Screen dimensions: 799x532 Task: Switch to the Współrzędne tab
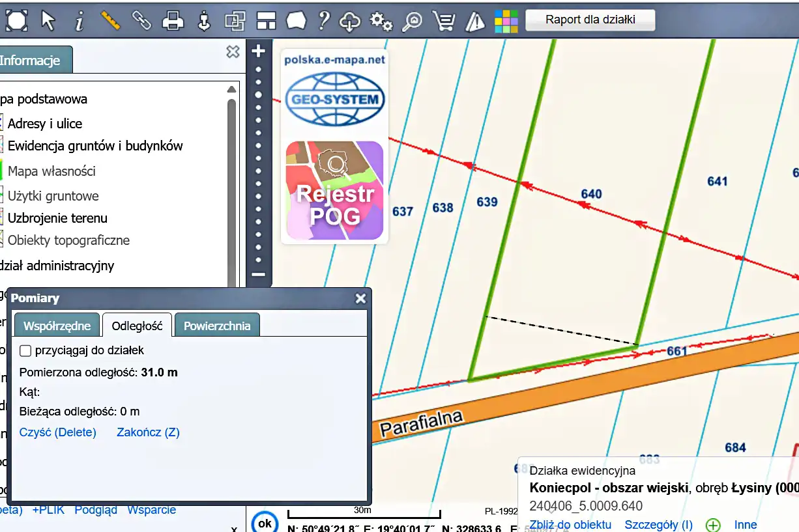pyautogui.click(x=57, y=326)
